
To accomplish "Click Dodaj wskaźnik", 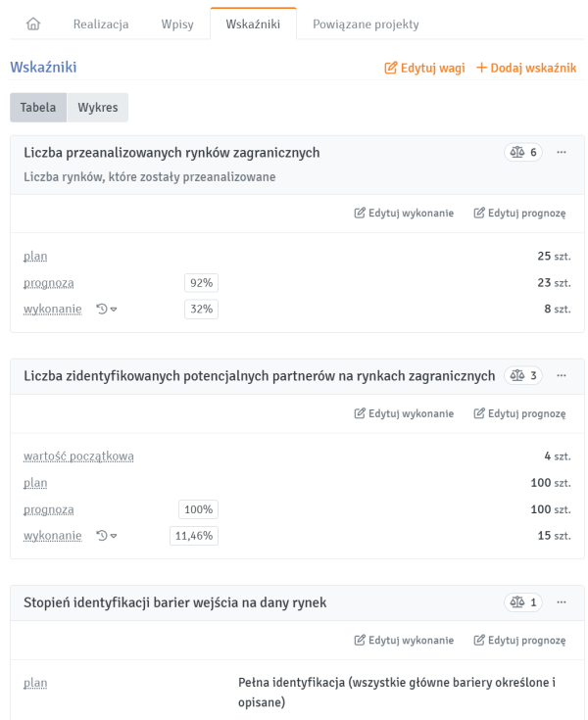I will [526, 69].
